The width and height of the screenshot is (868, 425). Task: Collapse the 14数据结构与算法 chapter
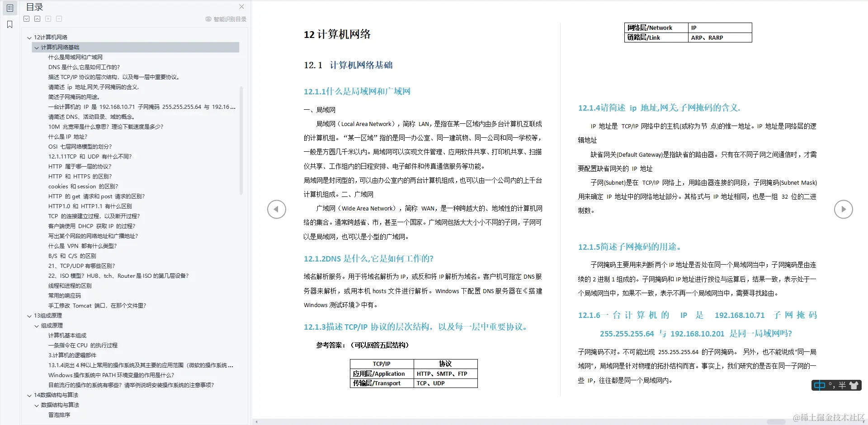(29, 395)
